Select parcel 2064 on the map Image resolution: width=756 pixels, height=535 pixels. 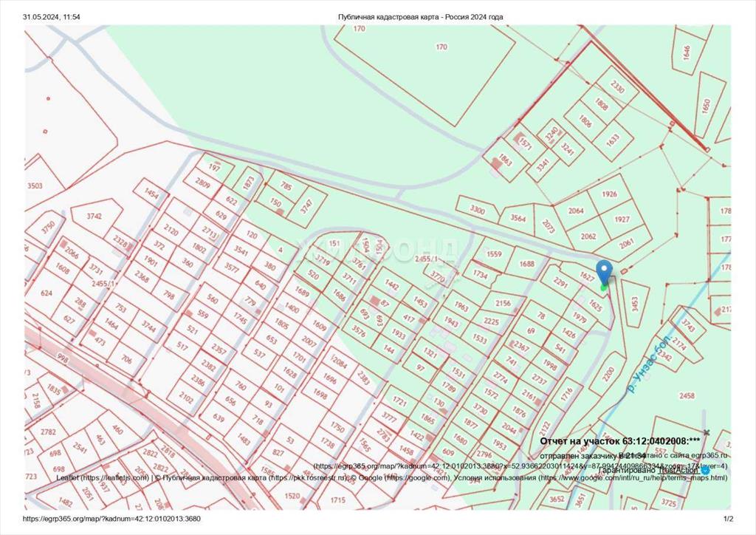(x=576, y=211)
